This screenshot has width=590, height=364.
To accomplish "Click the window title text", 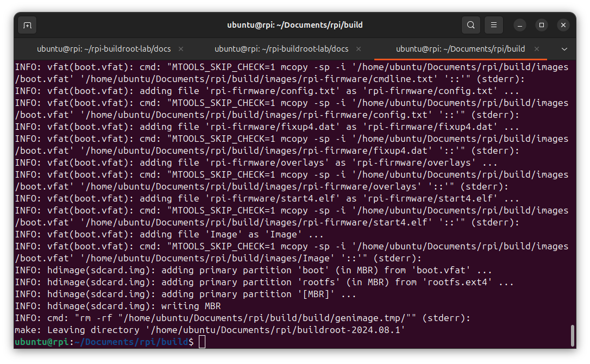I will (295, 25).
